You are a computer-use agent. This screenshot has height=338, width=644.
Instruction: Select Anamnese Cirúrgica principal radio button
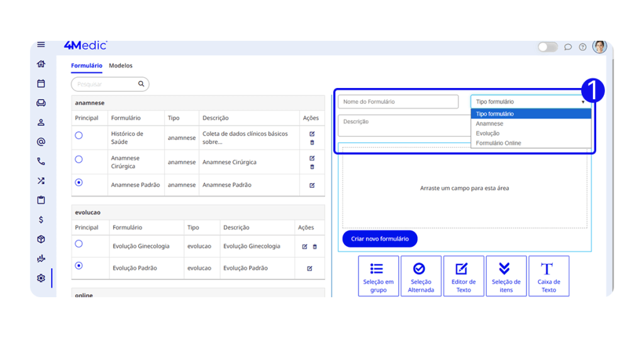tap(79, 160)
